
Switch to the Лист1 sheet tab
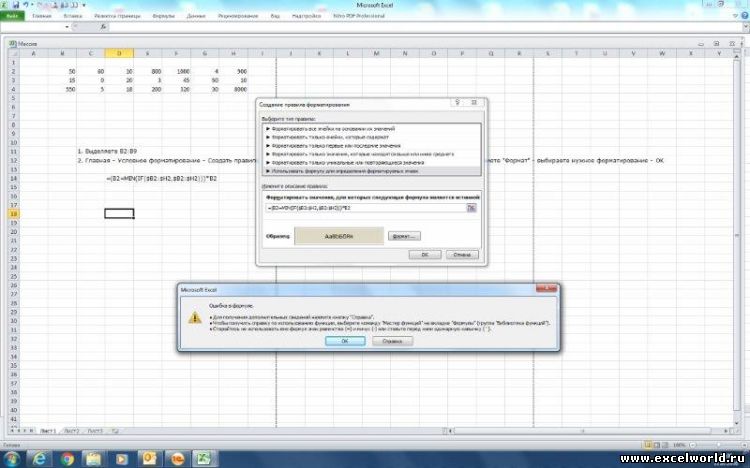(48, 431)
